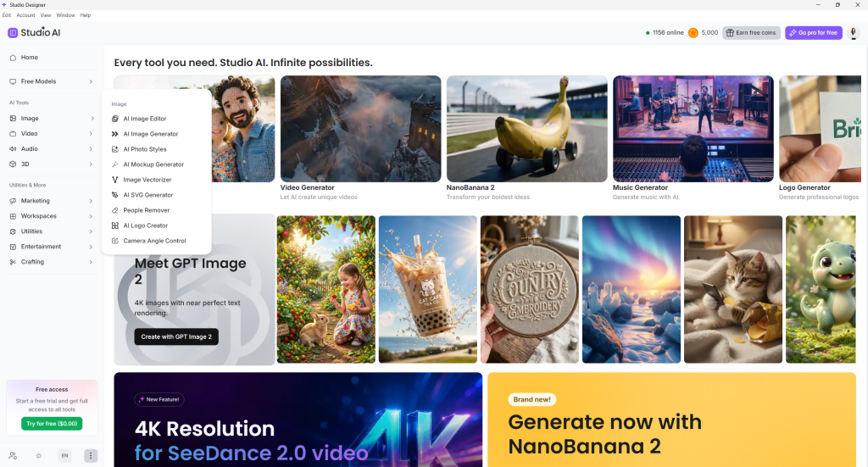This screenshot has width=868, height=467.
Task: Expand the Free Models sidebar section
Action: click(51, 81)
